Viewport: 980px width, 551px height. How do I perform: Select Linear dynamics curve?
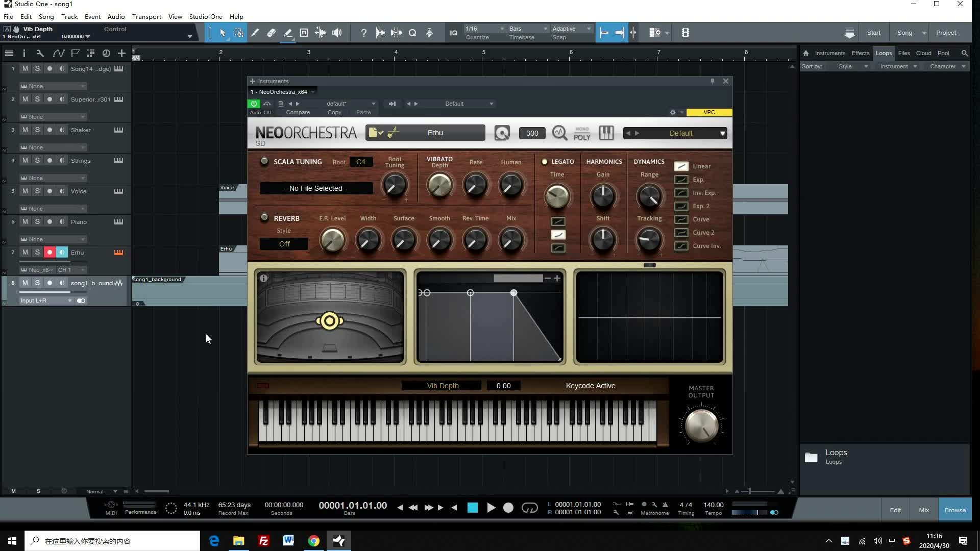[681, 166]
